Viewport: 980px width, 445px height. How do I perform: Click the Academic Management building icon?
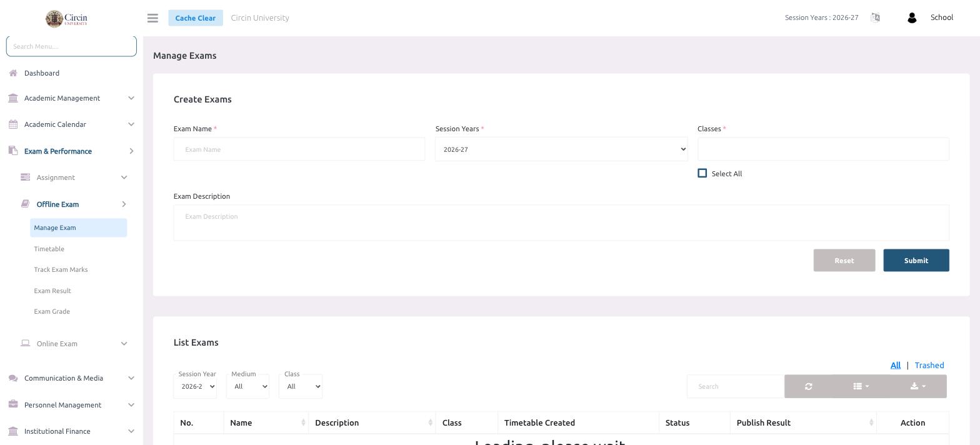pos(13,98)
